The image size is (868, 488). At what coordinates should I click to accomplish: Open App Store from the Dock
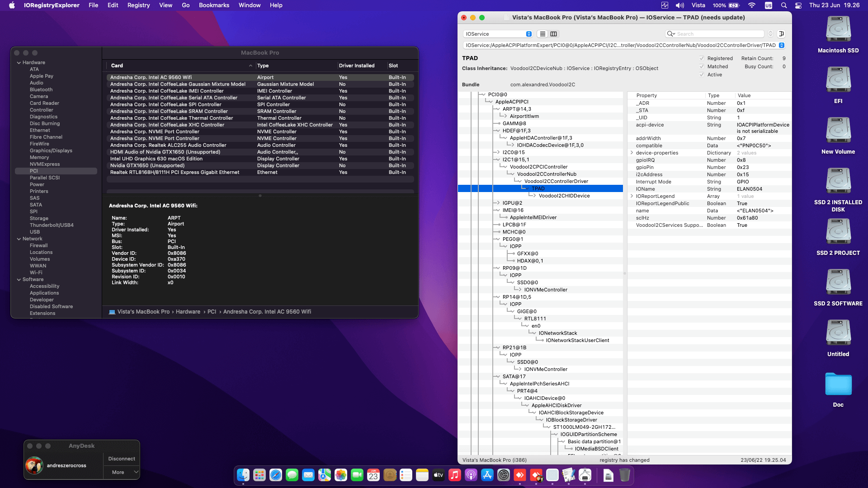pyautogui.click(x=487, y=475)
